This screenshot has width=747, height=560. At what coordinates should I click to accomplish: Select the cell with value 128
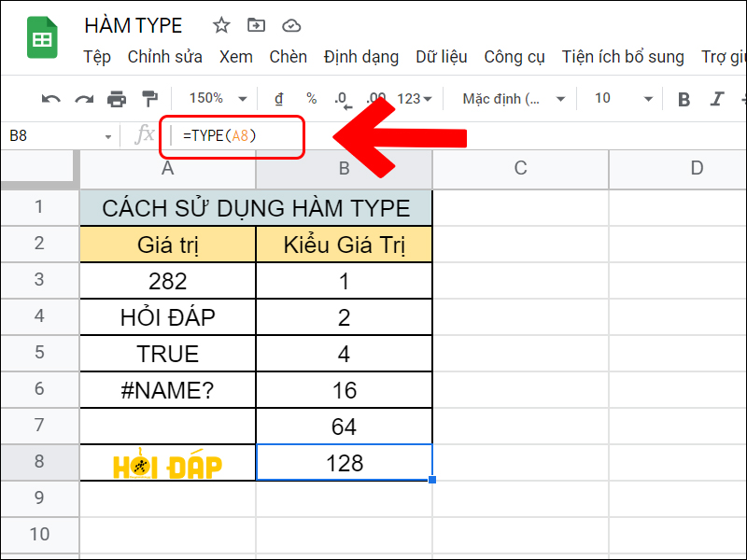[344, 462]
